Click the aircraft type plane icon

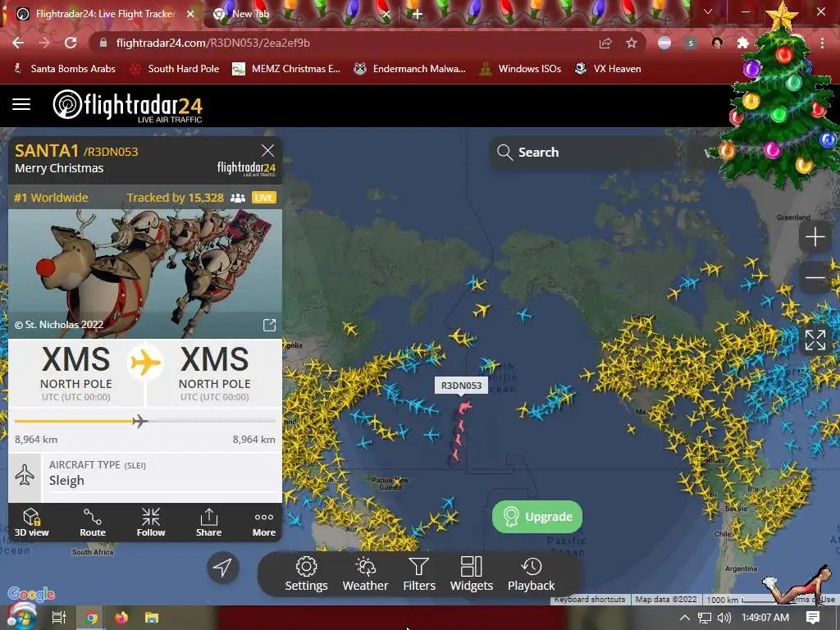tap(25, 475)
